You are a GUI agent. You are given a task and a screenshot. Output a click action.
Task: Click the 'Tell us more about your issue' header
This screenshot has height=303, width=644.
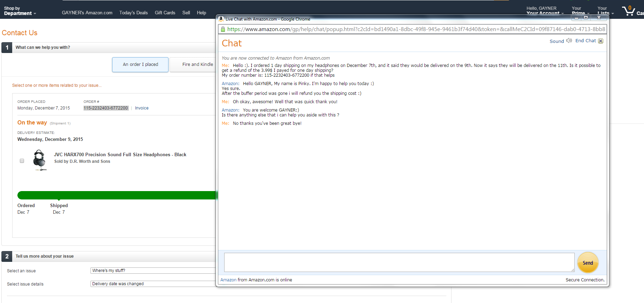click(x=45, y=256)
